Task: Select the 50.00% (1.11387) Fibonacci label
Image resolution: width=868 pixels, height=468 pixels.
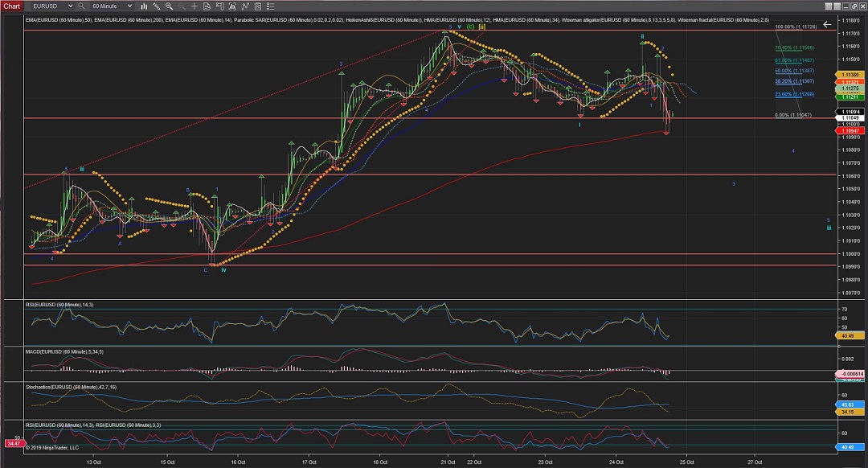Action: [794, 71]
